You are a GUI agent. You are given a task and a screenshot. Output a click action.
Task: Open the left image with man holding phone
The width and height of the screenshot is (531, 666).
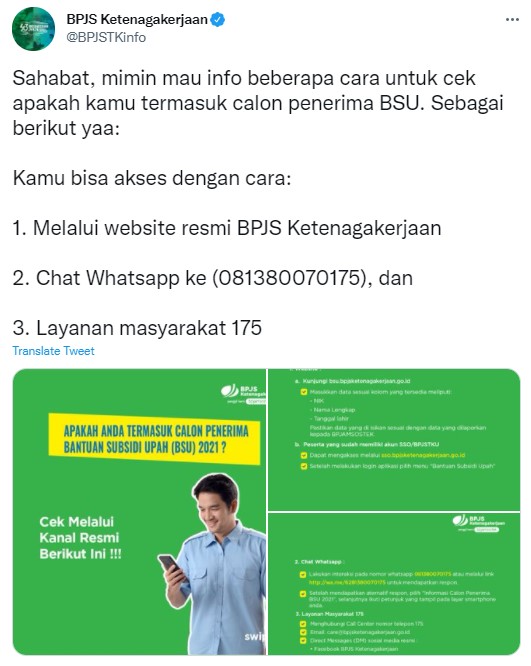pos(139,512)
